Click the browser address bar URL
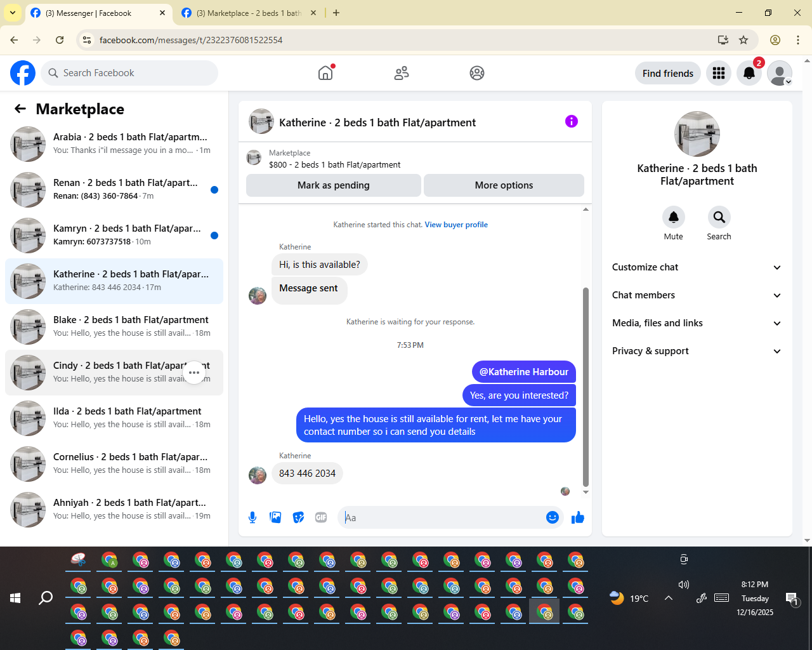The width and height of the screenshot is (812, 650). (191, 40)
